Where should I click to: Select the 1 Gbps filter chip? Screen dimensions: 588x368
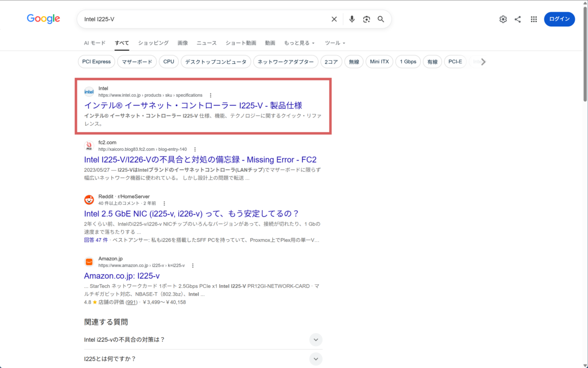coord(408,62)
